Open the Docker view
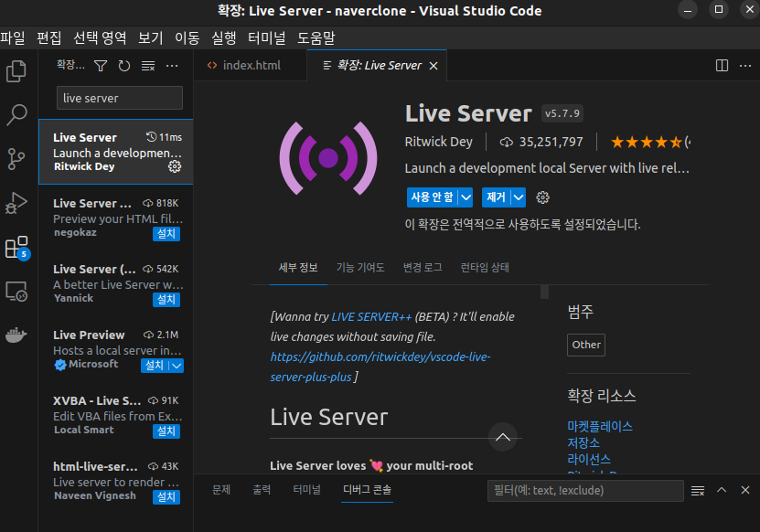 click(x=16, y=335)
